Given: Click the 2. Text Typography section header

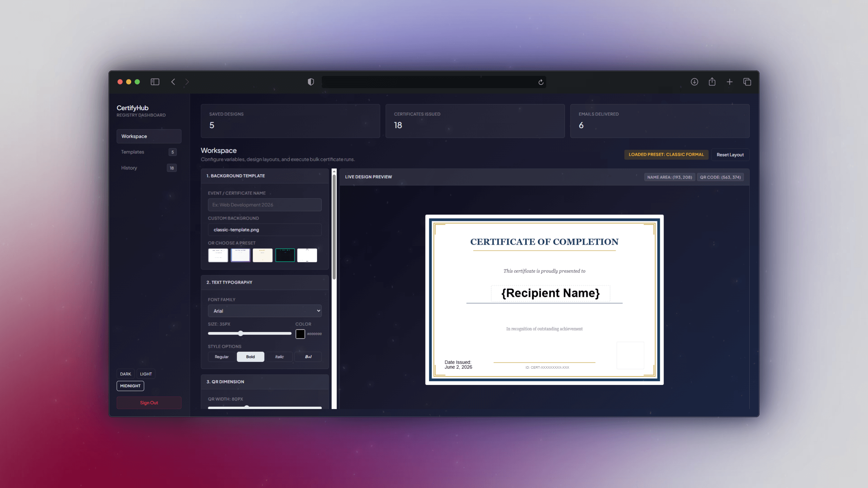Looking at the screenshot, I should click(x=265, y=282).
